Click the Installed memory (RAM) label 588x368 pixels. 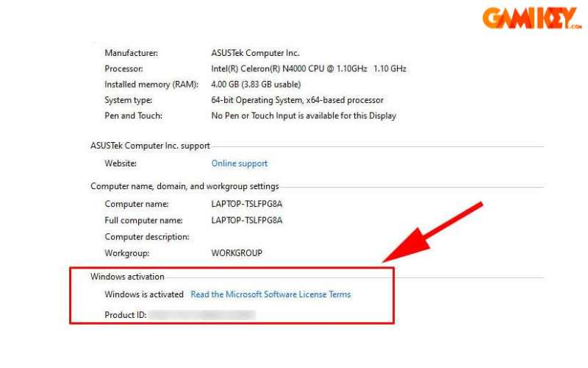(151, 85)
